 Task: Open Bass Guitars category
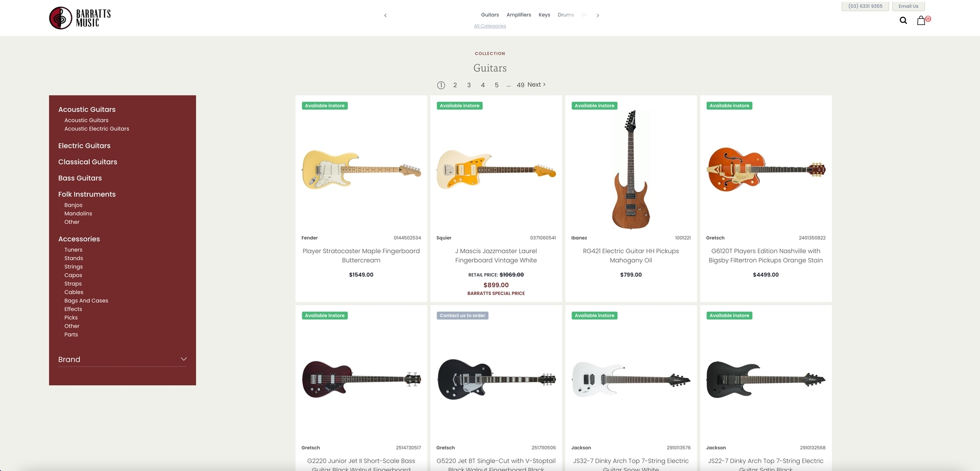[80, 178]
